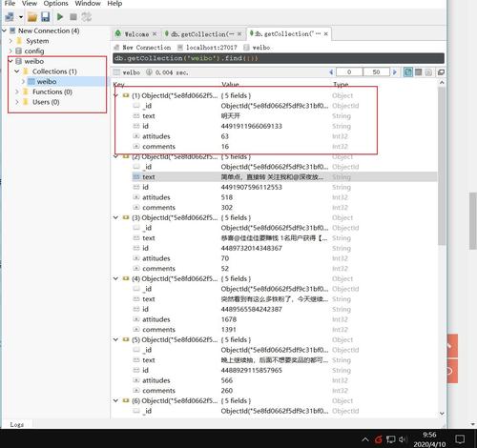This screenshot has height=448, width=477.
Task: Close the middle db.getCollection tab
Action: pyautogui.click(x=239, y=33)
